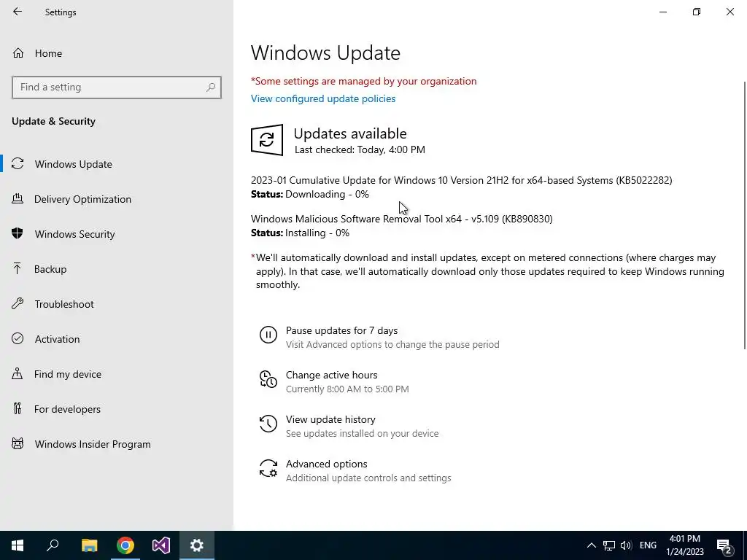The height and width of the screenshot is (560, 747).
Task: Open Find my device settings
Action: click(x=117, y=374)
